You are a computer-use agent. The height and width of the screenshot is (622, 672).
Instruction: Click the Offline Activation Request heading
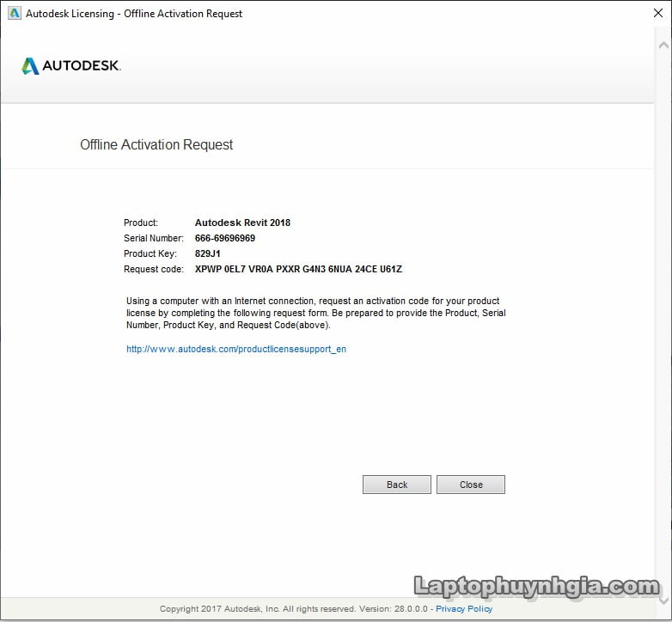click(156, 145)
